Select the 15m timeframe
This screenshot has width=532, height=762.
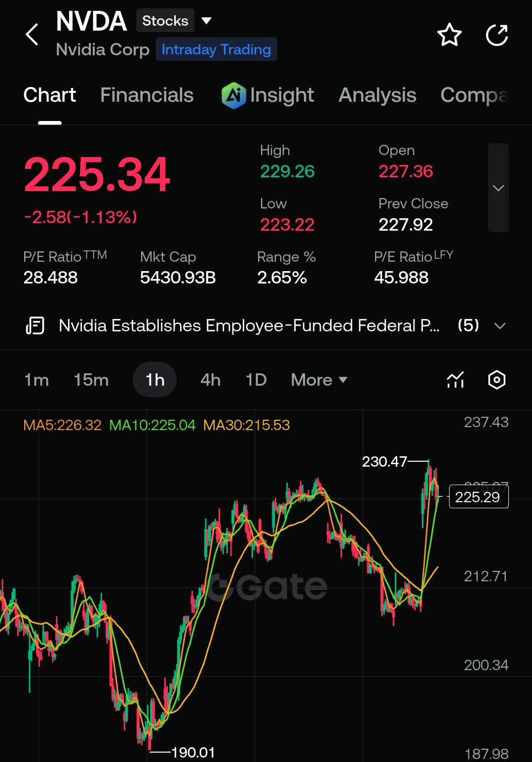91,380
